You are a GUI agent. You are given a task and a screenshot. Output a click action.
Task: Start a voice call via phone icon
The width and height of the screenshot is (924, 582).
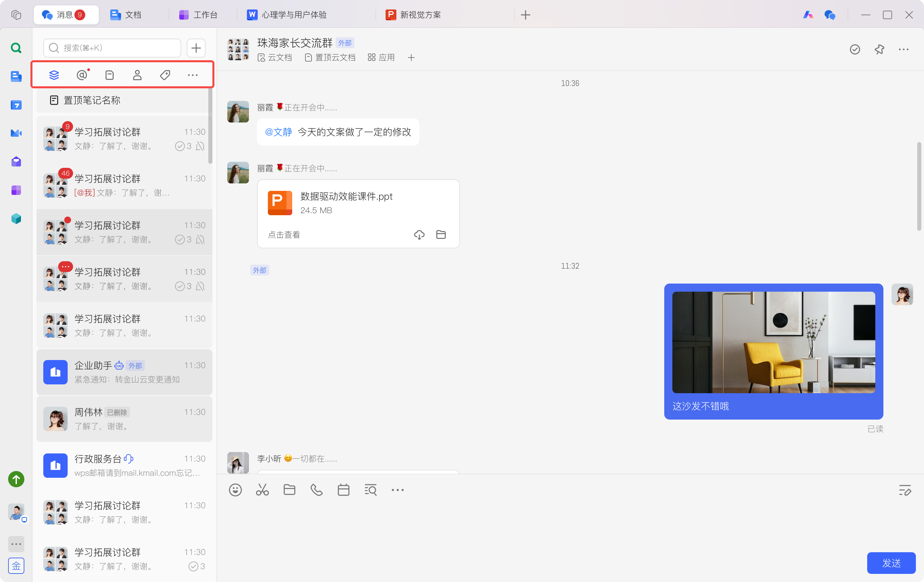coord(316,490)
